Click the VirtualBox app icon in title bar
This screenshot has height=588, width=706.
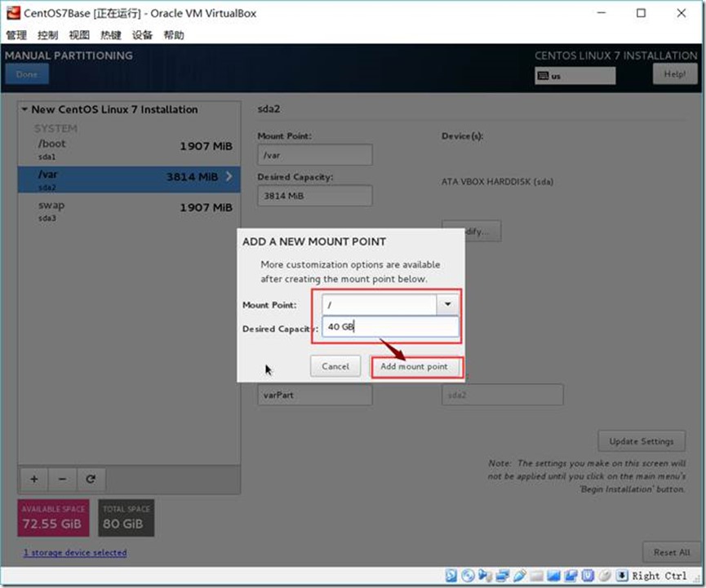tap(13, 13)
